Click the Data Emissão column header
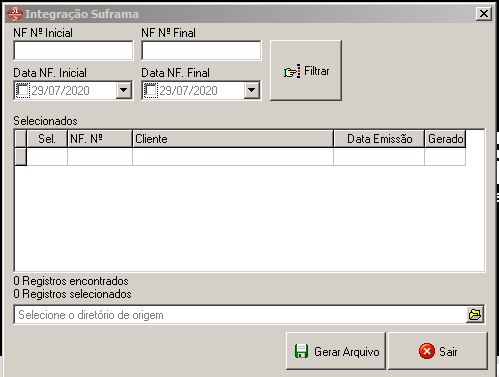Screen dimensions: 499x377 pyautogui.click(x=379, y=139)
